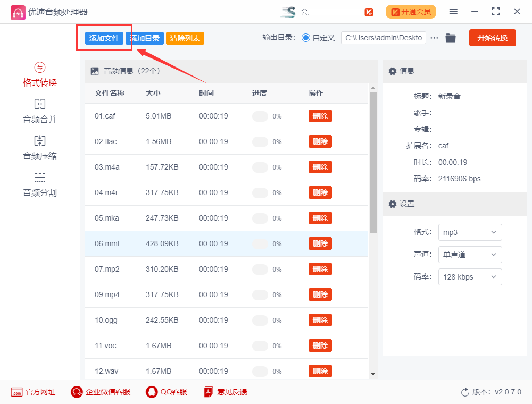Open the hamburger menu in title bar

pos(453,12)
